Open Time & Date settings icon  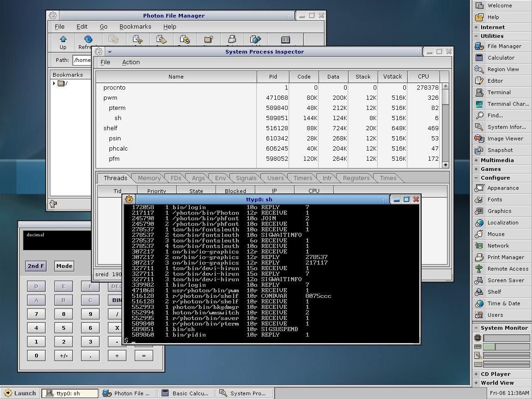pos(503,303)
